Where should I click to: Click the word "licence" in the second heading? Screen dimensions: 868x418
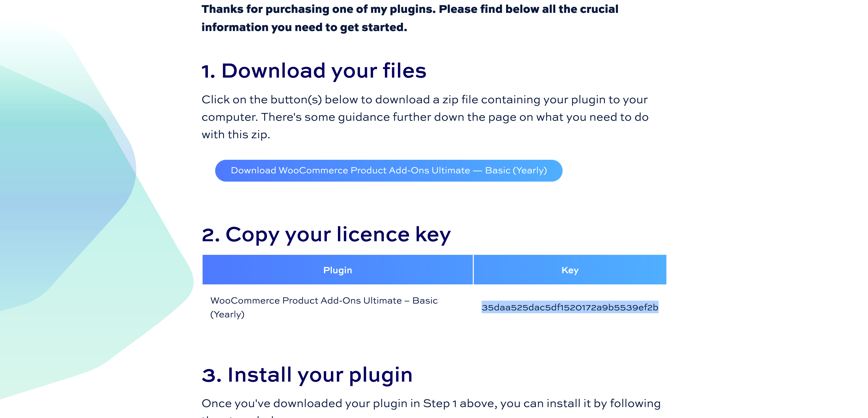[x=373, y=234]
